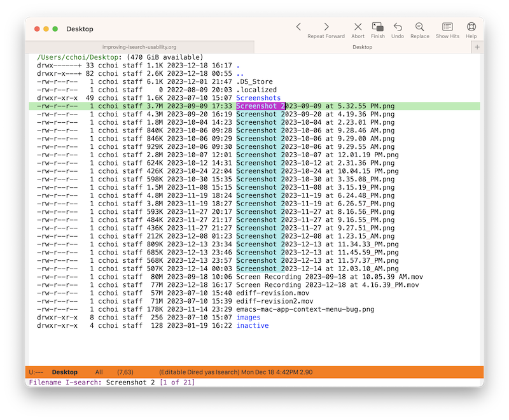The width and height of the screenshot is (509, 420).
Task: Click Screenshot 2023-11-19 at 6.24.48 PM.png
Action: point(315,195)
